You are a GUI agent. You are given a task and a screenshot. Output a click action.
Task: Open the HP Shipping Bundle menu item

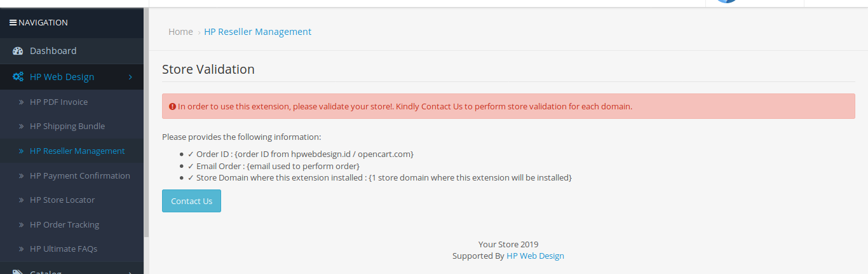(x=67, y=127)
